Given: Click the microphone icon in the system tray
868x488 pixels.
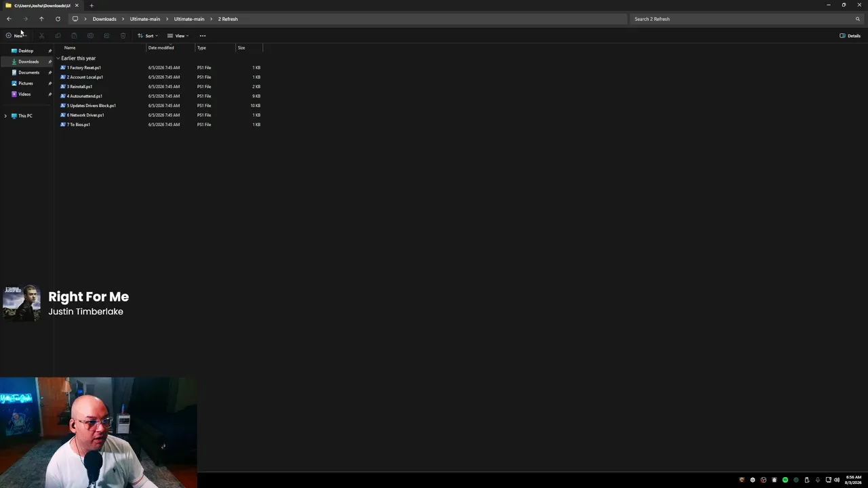Looking at the screenshot, I should [x=818, y=480].
